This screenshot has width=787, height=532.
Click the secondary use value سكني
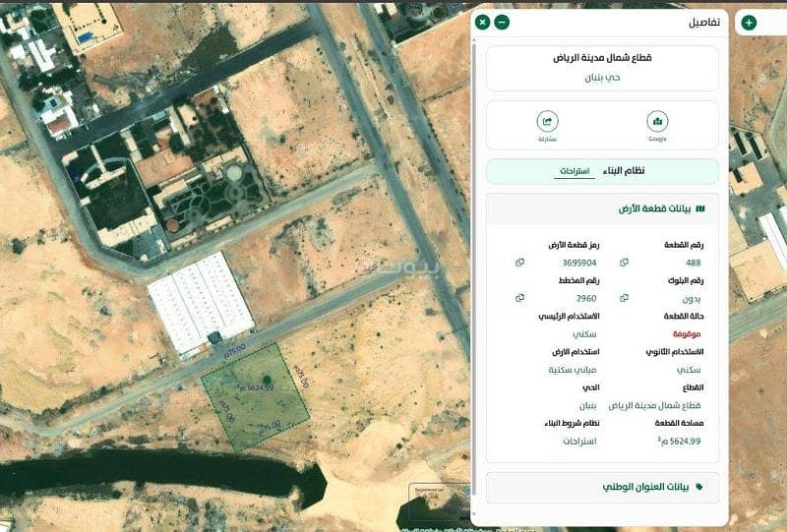[689, 370]
